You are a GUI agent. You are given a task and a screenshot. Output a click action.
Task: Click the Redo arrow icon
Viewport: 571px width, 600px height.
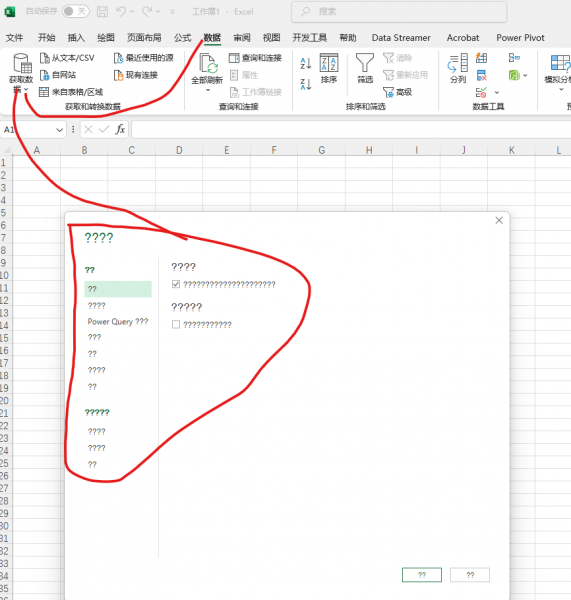click(x=147, y=11)
